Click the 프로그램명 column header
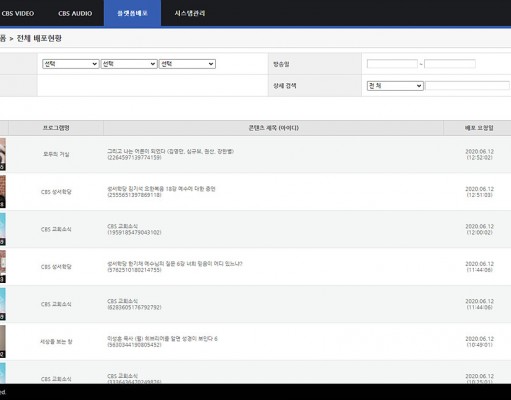This screenshot has height=400, width=511. pos(56,128)
